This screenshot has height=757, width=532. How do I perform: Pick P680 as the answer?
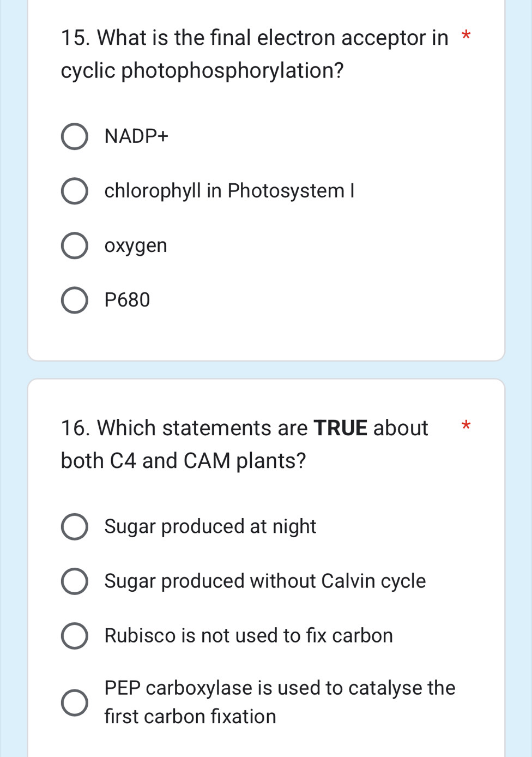pyautogui.click(x=75, y=300)
